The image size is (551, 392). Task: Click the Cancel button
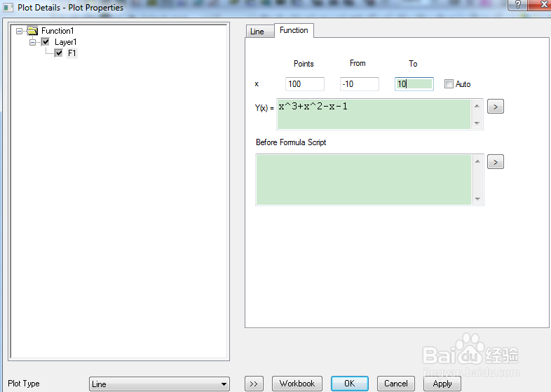tap(396, 384)
